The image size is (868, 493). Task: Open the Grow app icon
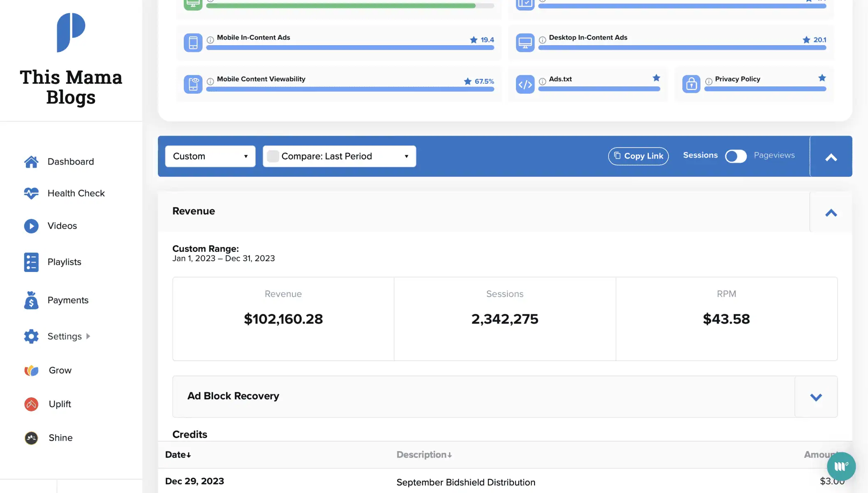click(31, 371)
